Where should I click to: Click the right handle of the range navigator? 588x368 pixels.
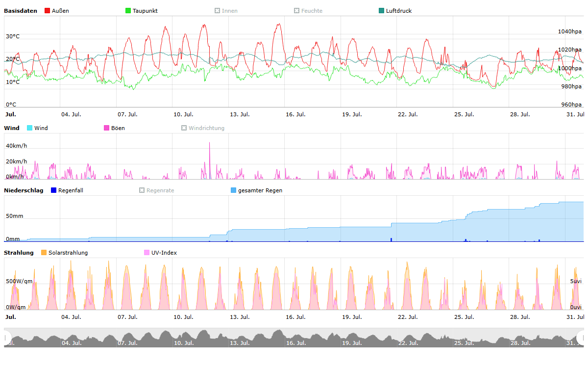[581, 338]
